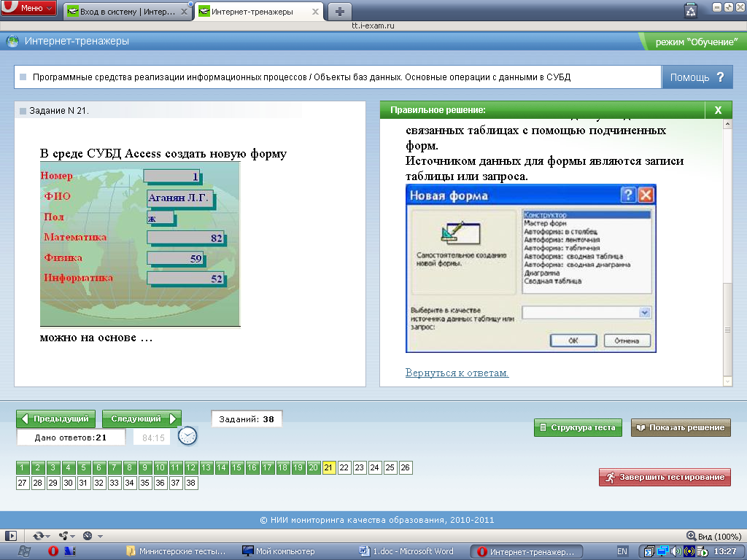Close the Правильное решение panel with X
The image size is (747, 560).
[x=718, y=110]
